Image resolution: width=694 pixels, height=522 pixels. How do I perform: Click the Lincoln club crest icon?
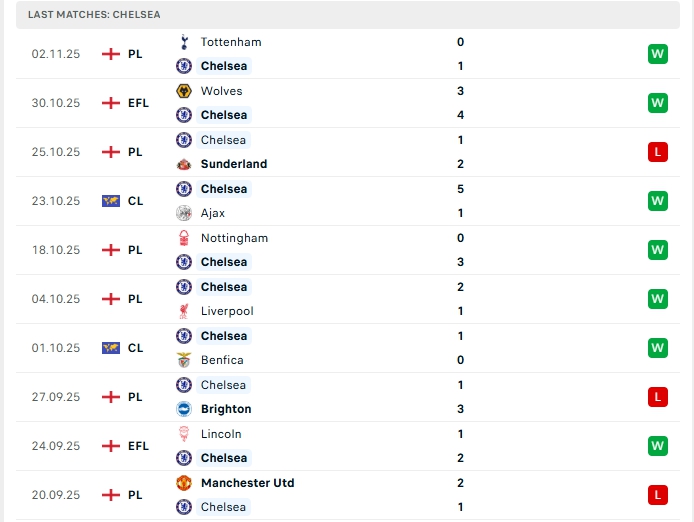tap(184, 434)
